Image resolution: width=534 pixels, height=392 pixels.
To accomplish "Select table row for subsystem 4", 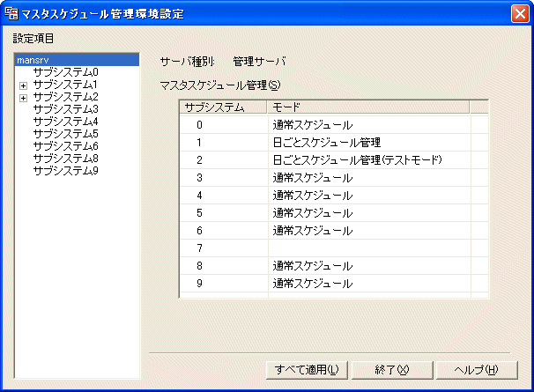I will pyautogui.click(x=334, y=196).
